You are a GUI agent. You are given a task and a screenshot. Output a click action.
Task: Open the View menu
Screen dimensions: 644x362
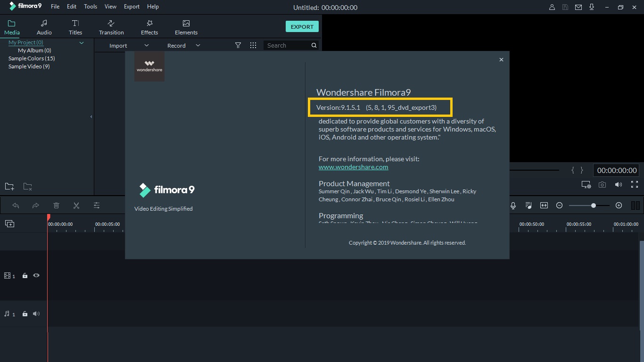point(111,7)
